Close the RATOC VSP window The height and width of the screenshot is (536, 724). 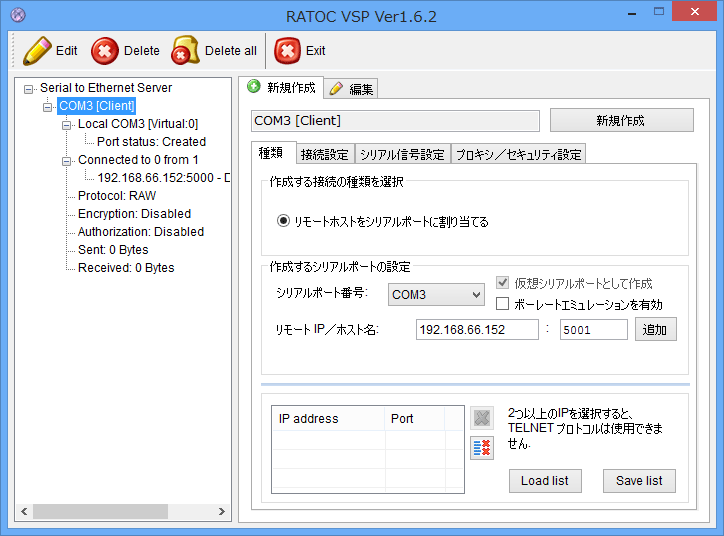click(x=694, y=12)
